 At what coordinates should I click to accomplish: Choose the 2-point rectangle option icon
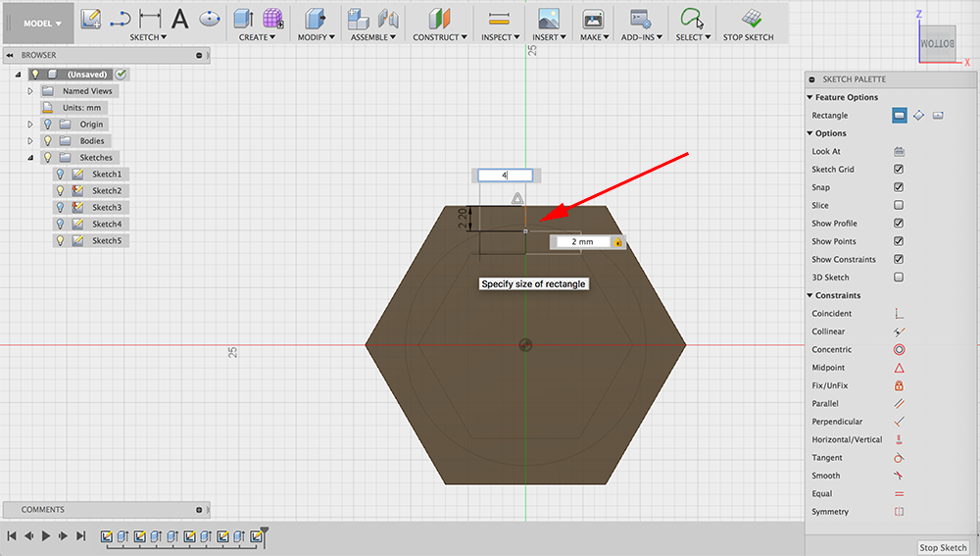(900, 115)
